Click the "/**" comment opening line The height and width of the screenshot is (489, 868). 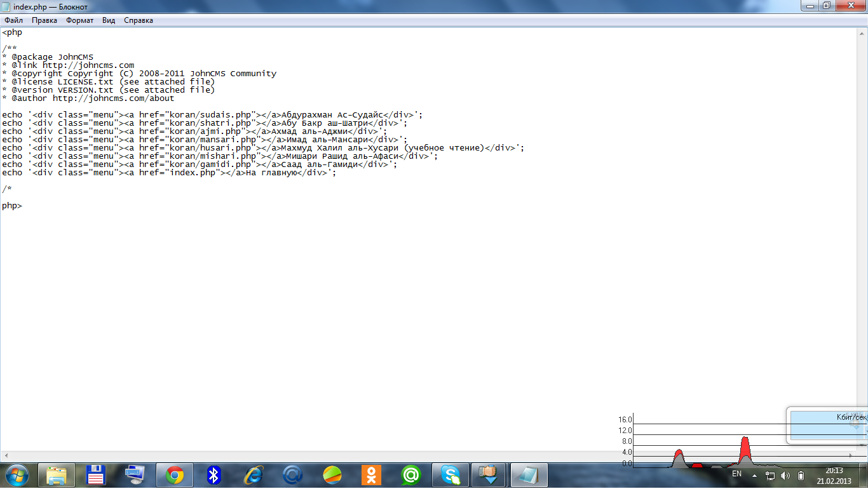coord(10,49)
